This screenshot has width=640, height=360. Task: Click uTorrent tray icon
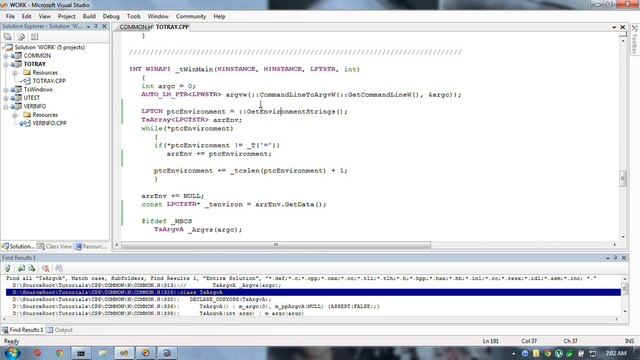pos(558,353)
